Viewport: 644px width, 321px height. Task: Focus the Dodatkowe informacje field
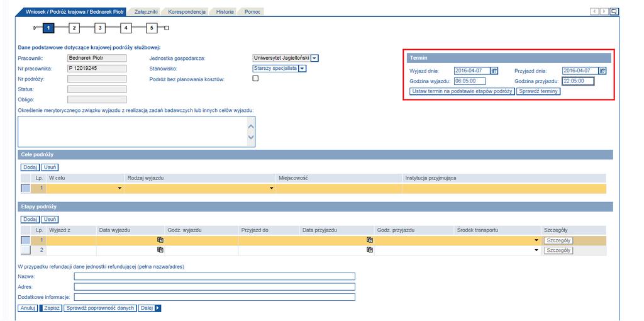214,296
